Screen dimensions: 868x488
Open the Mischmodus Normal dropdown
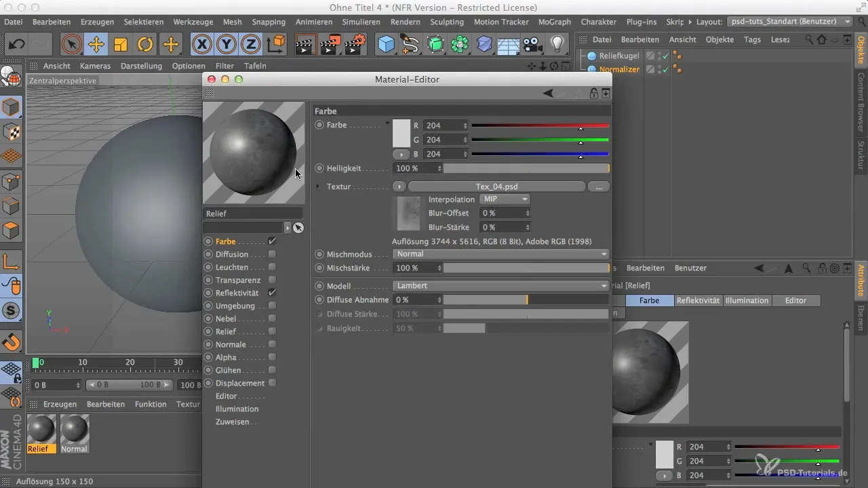(x=501, y=254)
